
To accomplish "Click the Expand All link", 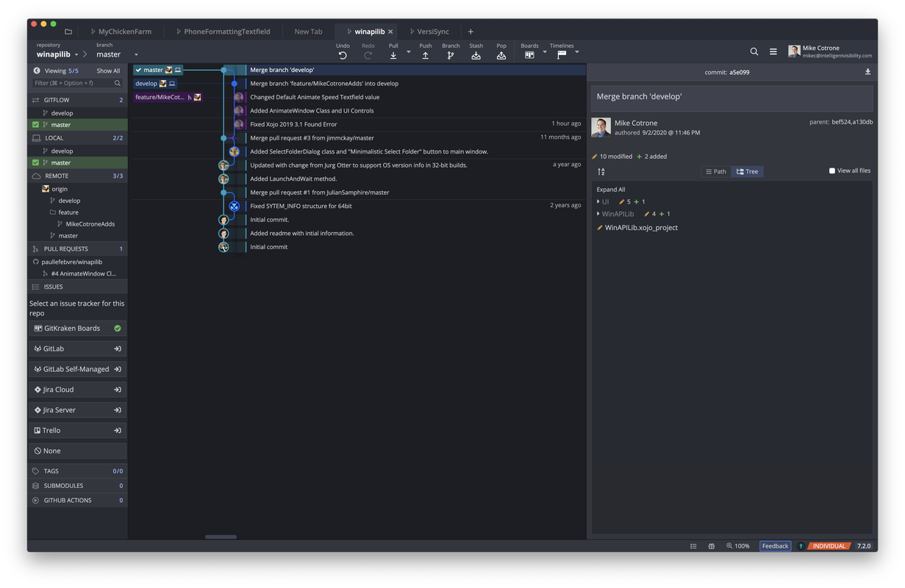I will click(611, 190).
